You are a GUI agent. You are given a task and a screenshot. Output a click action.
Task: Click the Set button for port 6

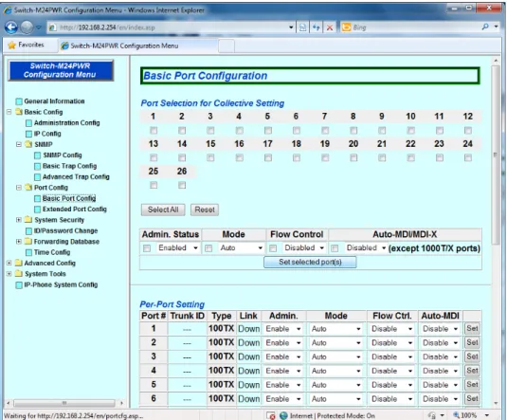coord(472,398)
